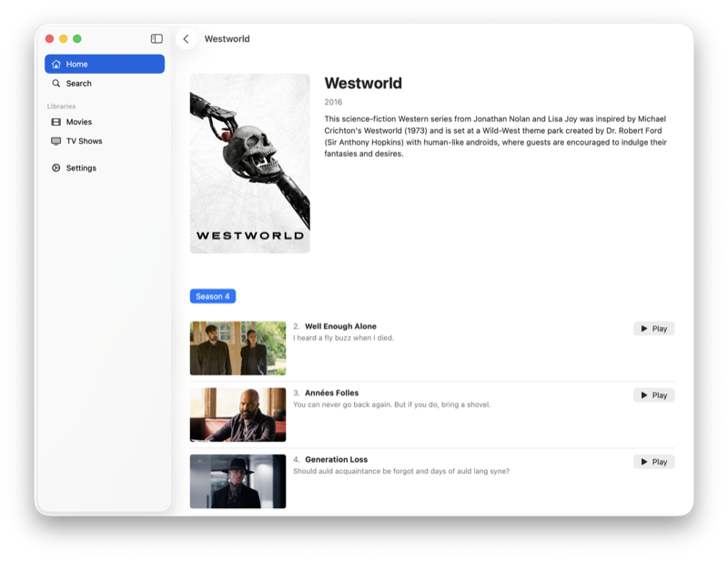The image size is (728, 561).
Task: Play episode Generation Loss
Action: pos(653,462)
